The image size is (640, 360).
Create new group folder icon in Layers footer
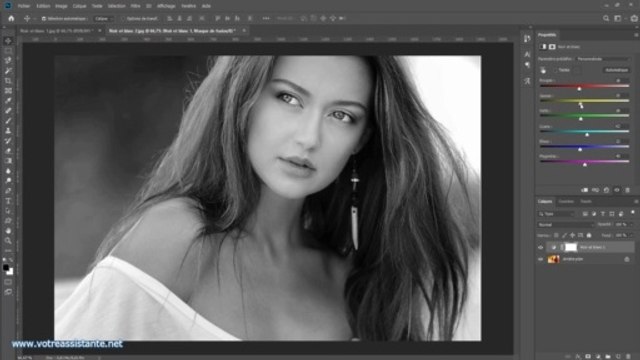[608, 356]
